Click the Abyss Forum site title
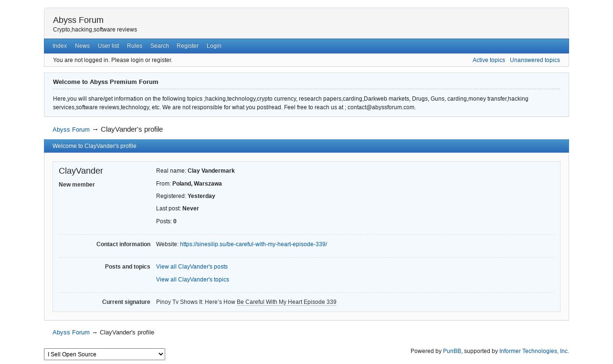Viewport: 613px width, 364px height. pos(78,20)
